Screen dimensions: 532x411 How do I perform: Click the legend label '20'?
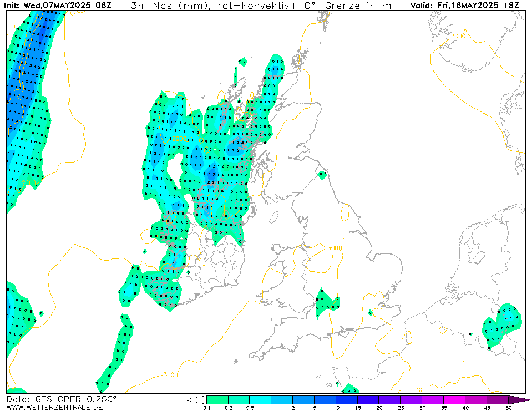(x=379, y=408)
